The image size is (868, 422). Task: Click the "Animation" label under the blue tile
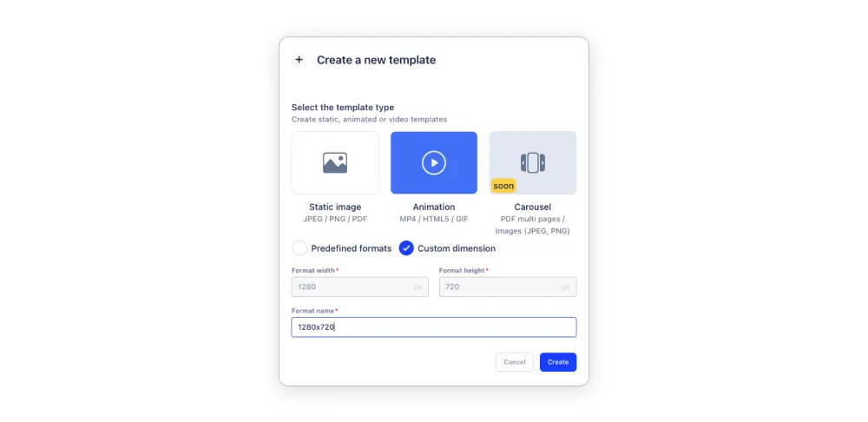(434, 208)
